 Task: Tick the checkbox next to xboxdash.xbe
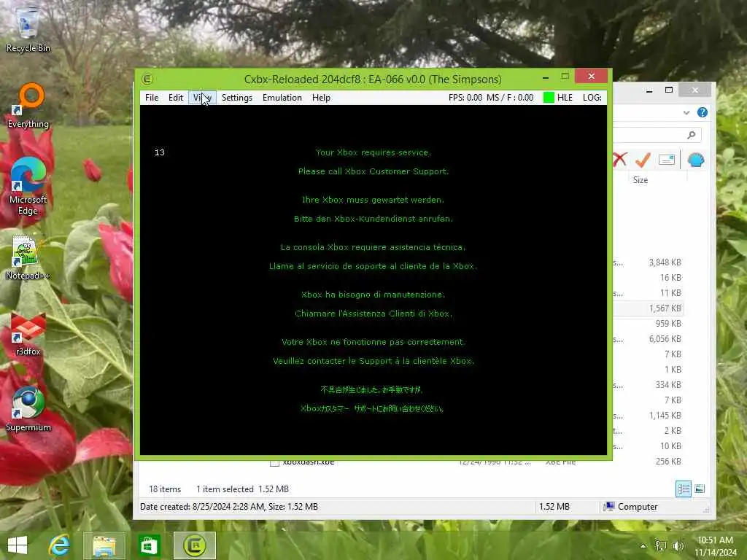[x=274, y=462]
